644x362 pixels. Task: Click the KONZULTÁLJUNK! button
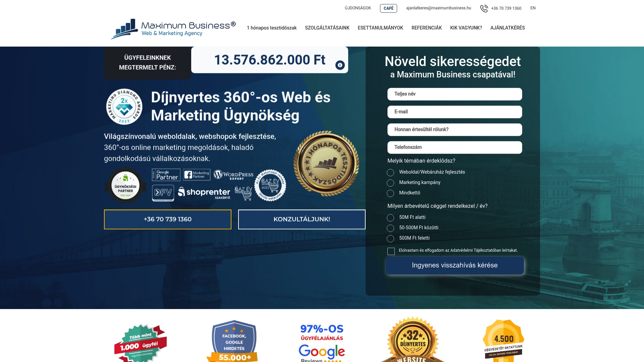[x=302, y=219]
